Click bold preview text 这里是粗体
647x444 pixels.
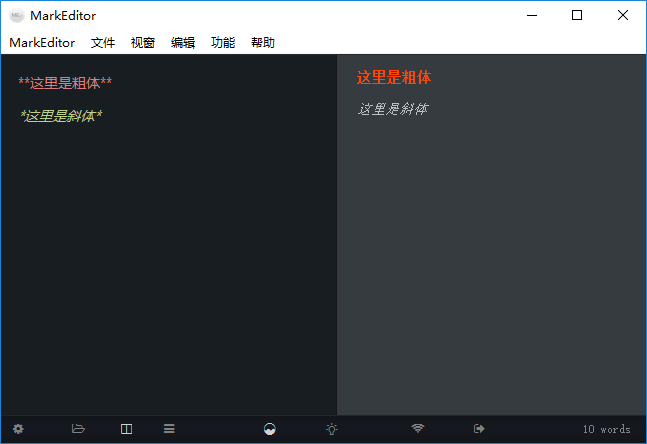[394, 78]
